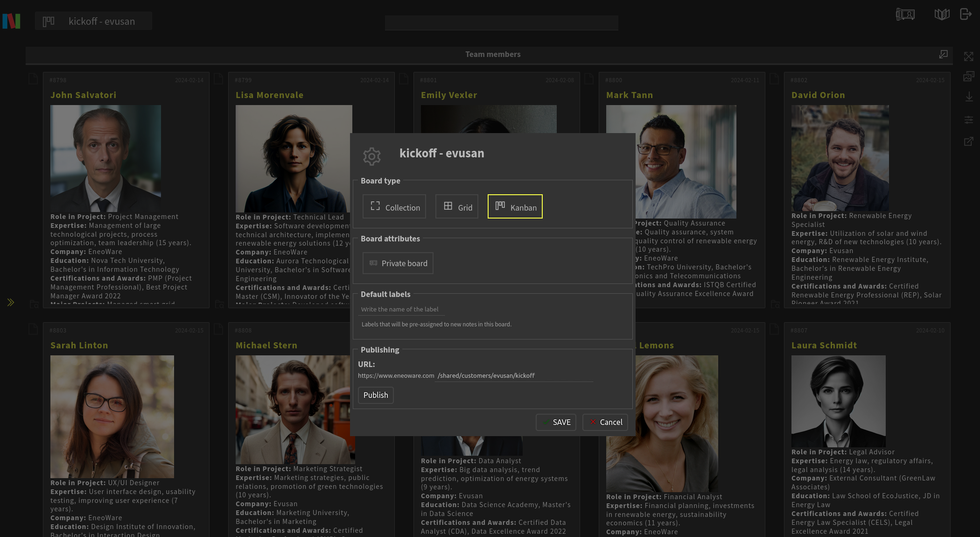This screenshot has width=980, height=537.
Task: Open the image gallery icon in sidebar
Action: point(969,76)
